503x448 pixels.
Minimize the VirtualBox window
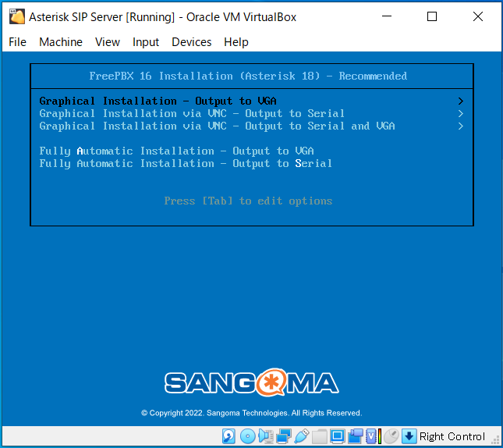pos(387,16)
